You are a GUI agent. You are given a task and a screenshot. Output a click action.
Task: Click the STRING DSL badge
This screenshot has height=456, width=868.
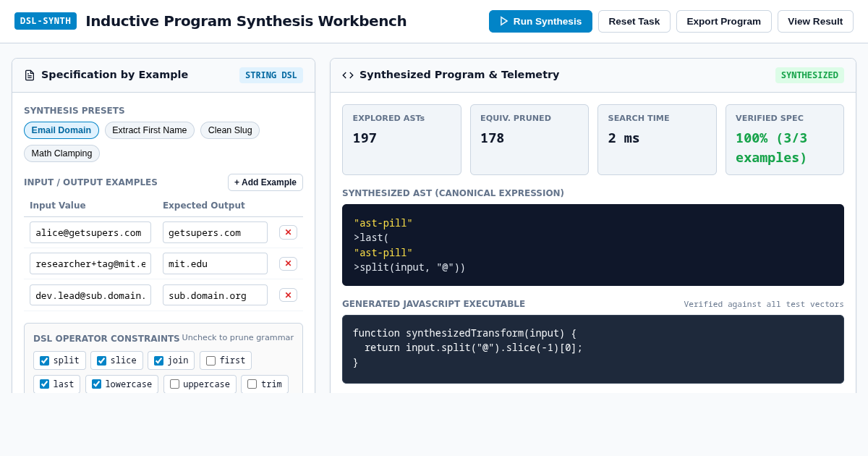(271, 75)
